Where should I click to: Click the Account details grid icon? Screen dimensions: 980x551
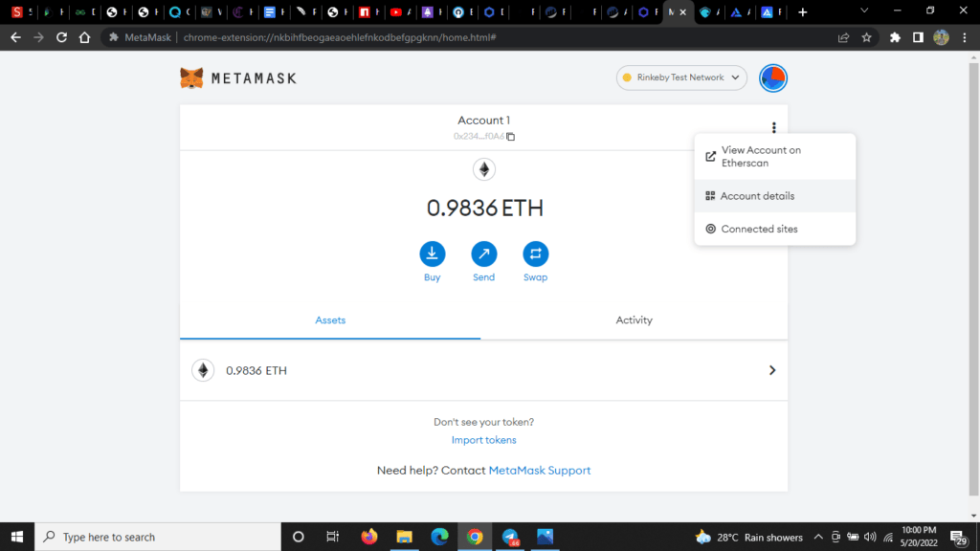coord(710,196)
